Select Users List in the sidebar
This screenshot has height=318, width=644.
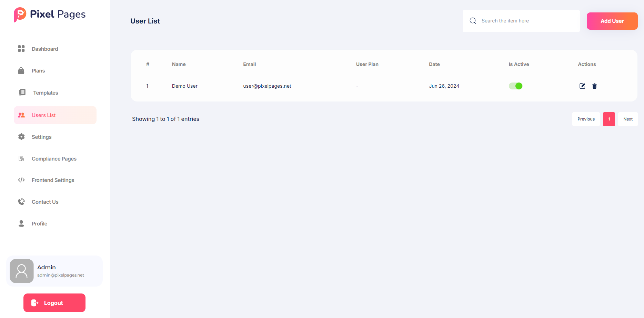(x=55, y=115)
